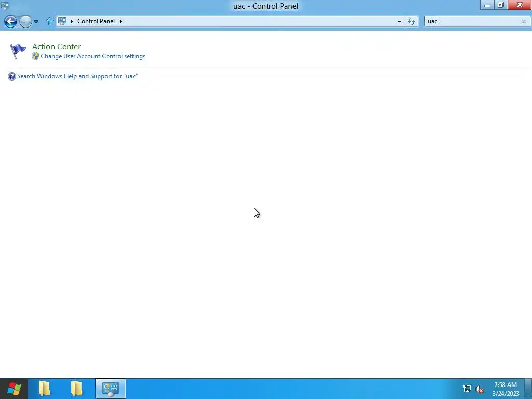Restore down the Control Panel window
The height and width of the screenshot is (399, 532).
(x=501, y=5)
